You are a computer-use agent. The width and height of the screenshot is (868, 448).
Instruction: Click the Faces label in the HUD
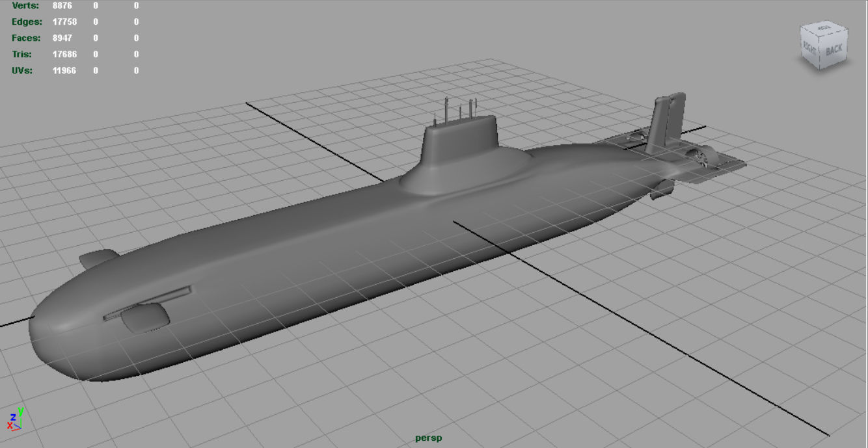click(26, 38)
